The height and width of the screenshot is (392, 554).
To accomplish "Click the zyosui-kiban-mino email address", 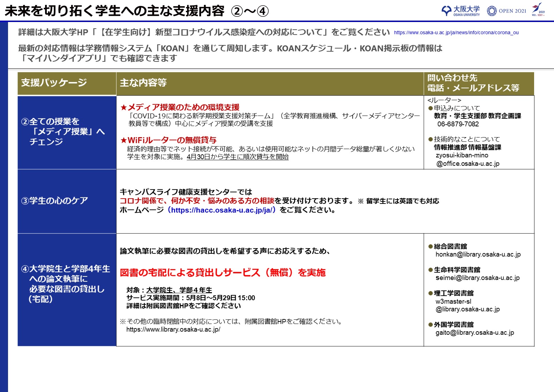I will pyautogui.click(x=467, y=160).
